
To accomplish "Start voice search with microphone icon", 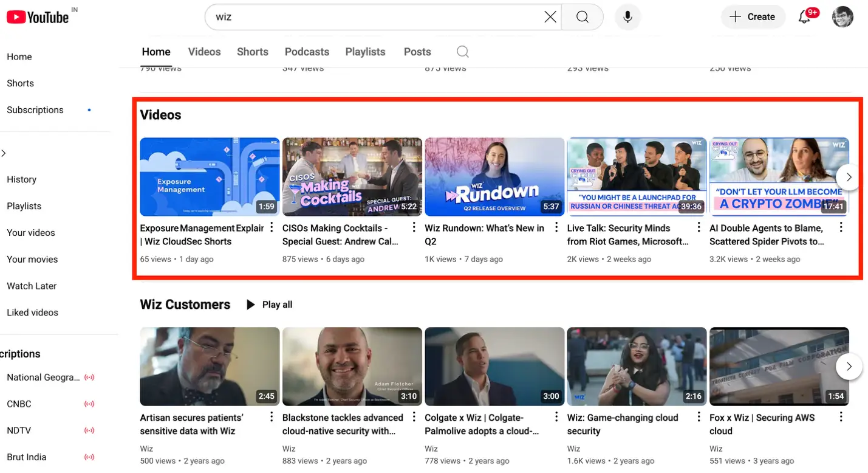I will pos(628,17).
